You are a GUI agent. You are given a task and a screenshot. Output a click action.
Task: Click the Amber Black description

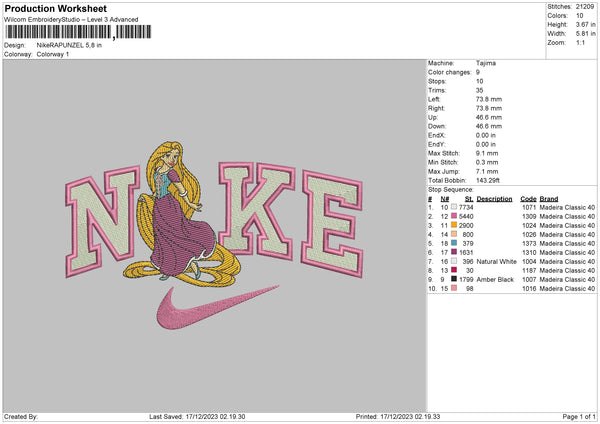[495, 279]
